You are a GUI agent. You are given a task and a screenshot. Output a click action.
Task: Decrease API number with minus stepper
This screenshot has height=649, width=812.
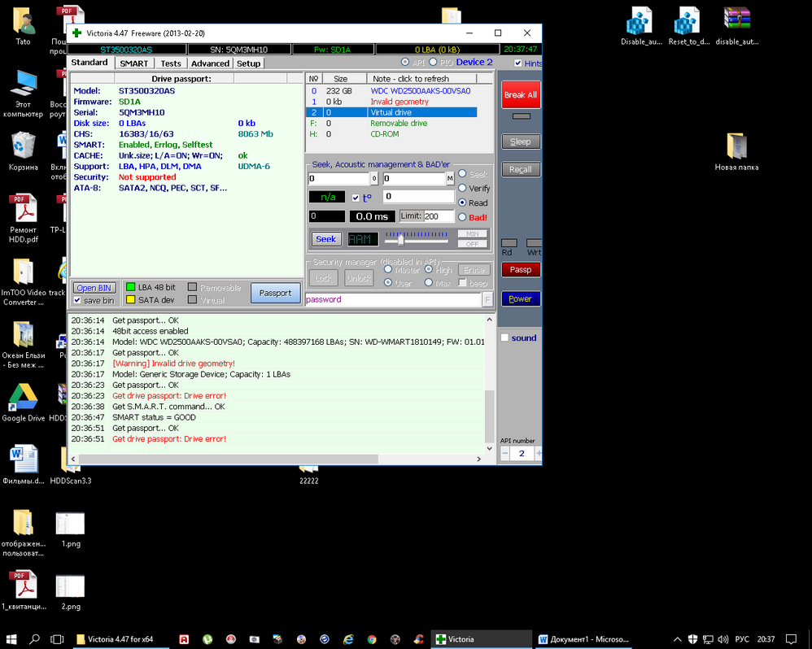tap(504, 453)
